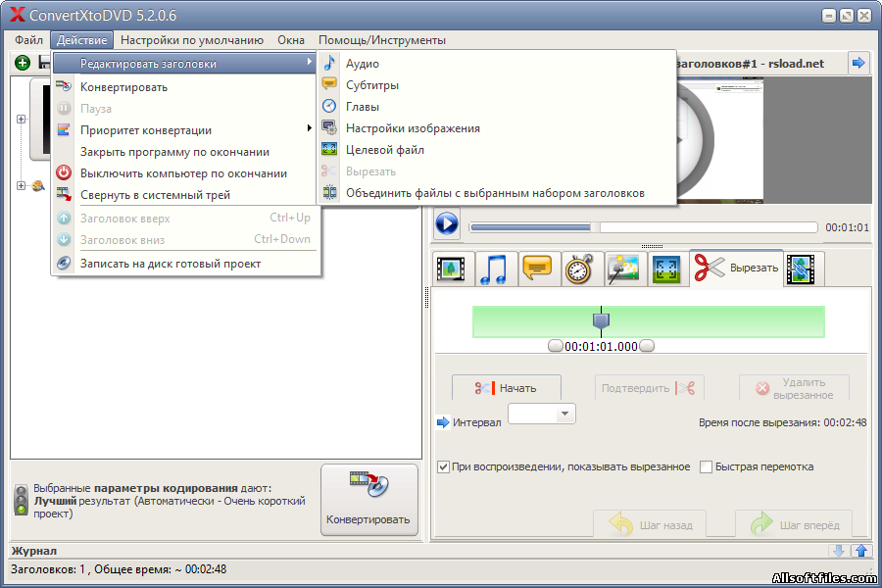Click the Удалить вырезанное button
The height and width of the screenshot is (588, 882).
[794, 388]
